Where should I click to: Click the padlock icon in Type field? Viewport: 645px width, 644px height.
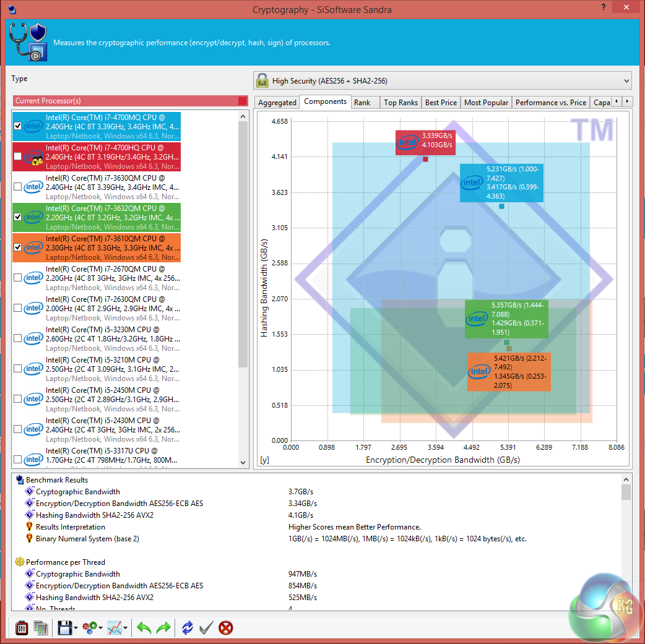[x=262, y=80]
